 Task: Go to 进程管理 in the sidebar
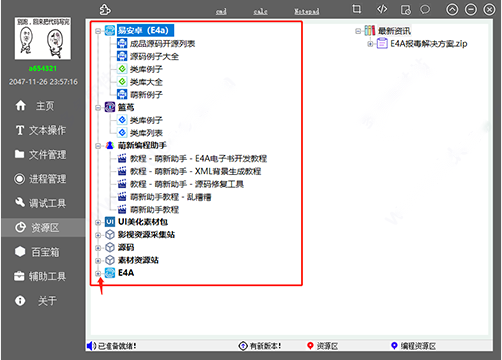pos(41,179)
